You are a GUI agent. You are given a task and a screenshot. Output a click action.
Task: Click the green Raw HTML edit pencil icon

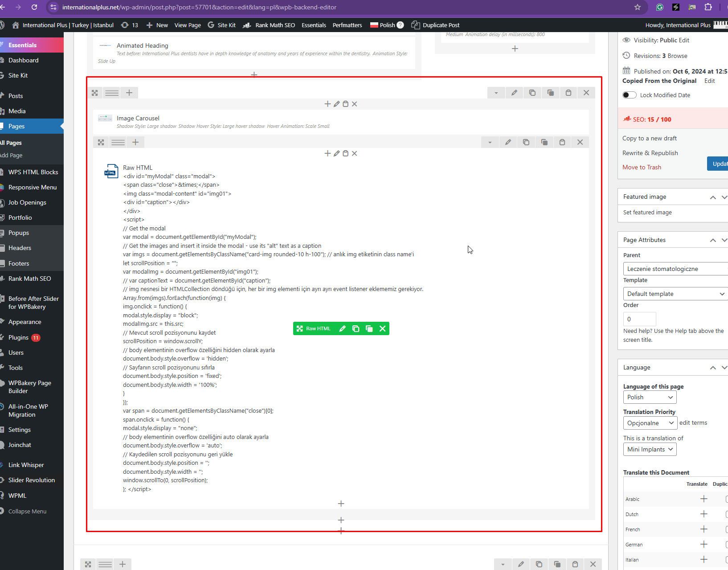pos(342,328)
